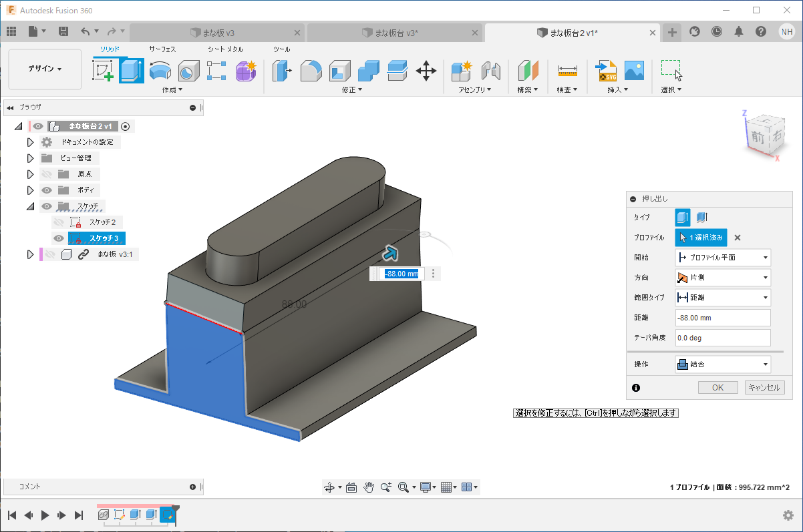Click キャンセル to cancel the extrude
The height and width of the screenshot is (532, 803).
click(764, 388)
